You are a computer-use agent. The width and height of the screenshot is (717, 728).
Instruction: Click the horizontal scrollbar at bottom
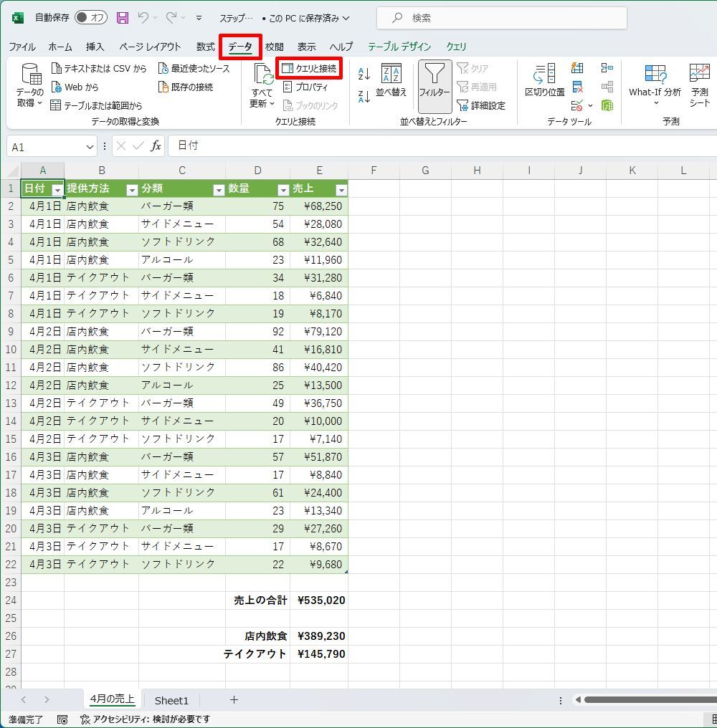point(645,700)
